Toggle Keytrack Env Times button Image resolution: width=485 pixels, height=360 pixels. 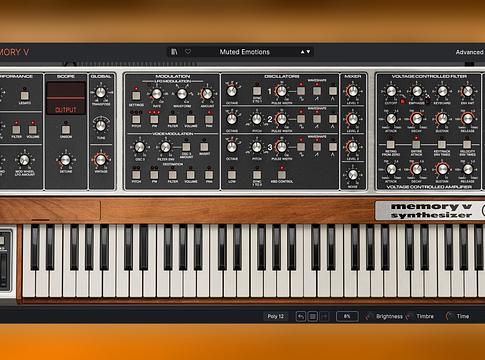click(442, 145)
